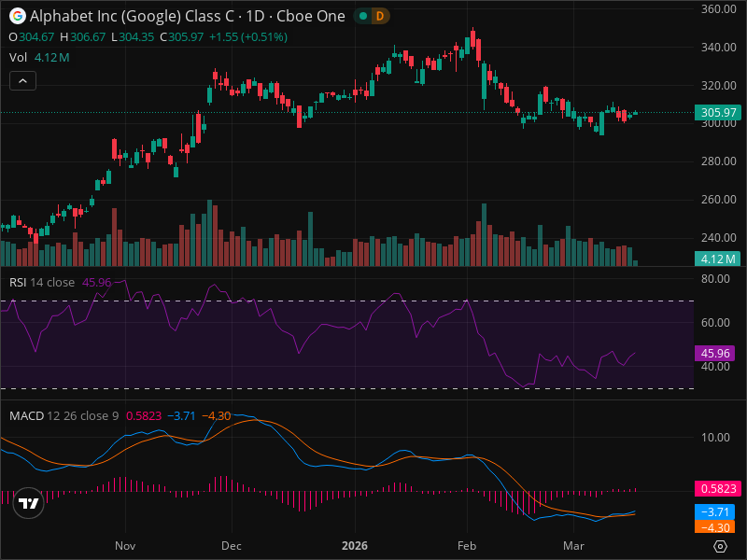The image size is (747, 560).
Task: Click the 4.12 M volume axis label
Action: pos(718,259)
